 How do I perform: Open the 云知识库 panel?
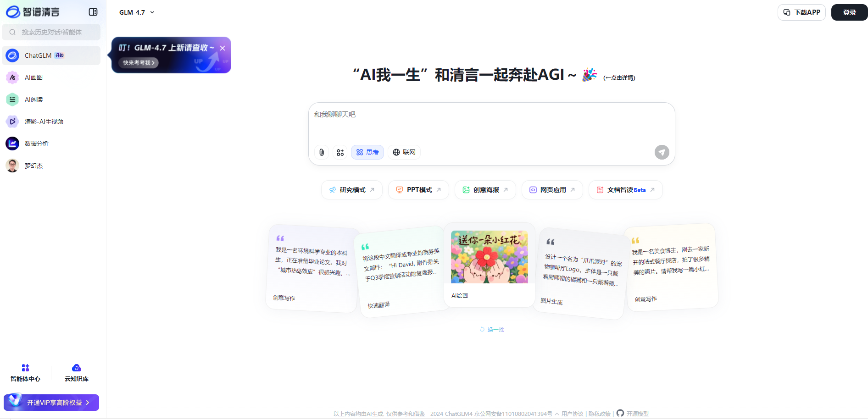pyautogui.click(x=76, y=372)
